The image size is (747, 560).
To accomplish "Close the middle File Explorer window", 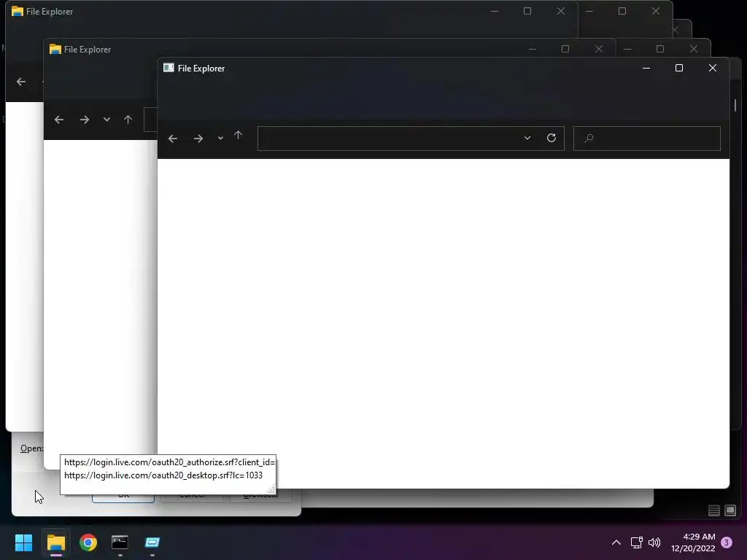I will [x=599, y=49].
